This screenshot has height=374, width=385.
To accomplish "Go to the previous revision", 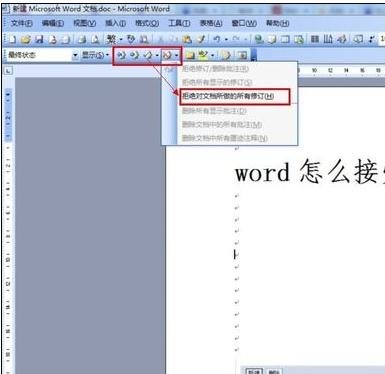I will pyautogui.click(x=121, y=55).
